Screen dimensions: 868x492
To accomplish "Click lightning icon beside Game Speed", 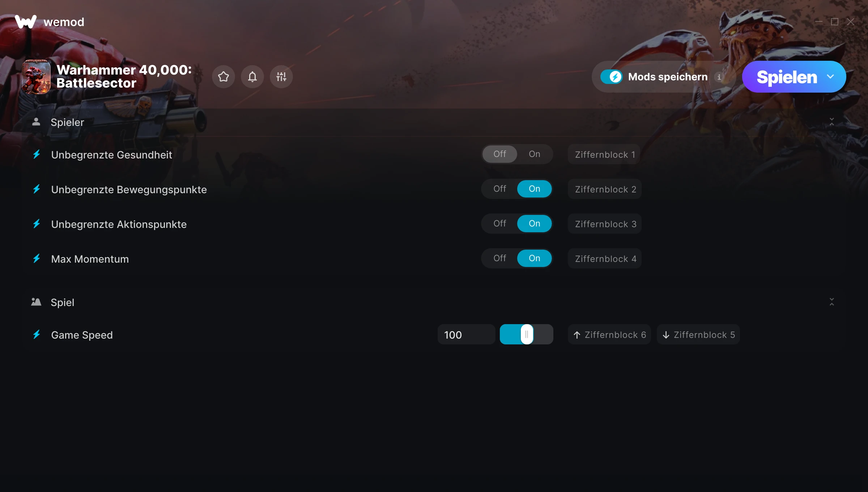I will point(37,335).
